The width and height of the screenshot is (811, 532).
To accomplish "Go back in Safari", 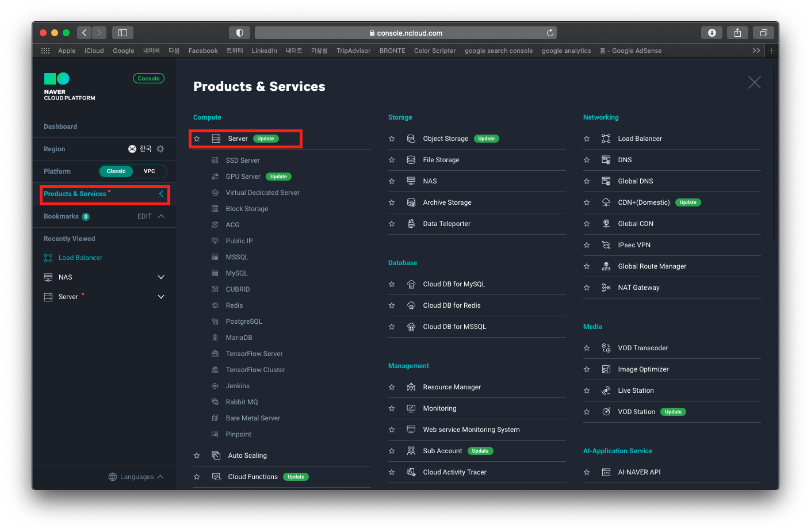I will pos(85,33).
